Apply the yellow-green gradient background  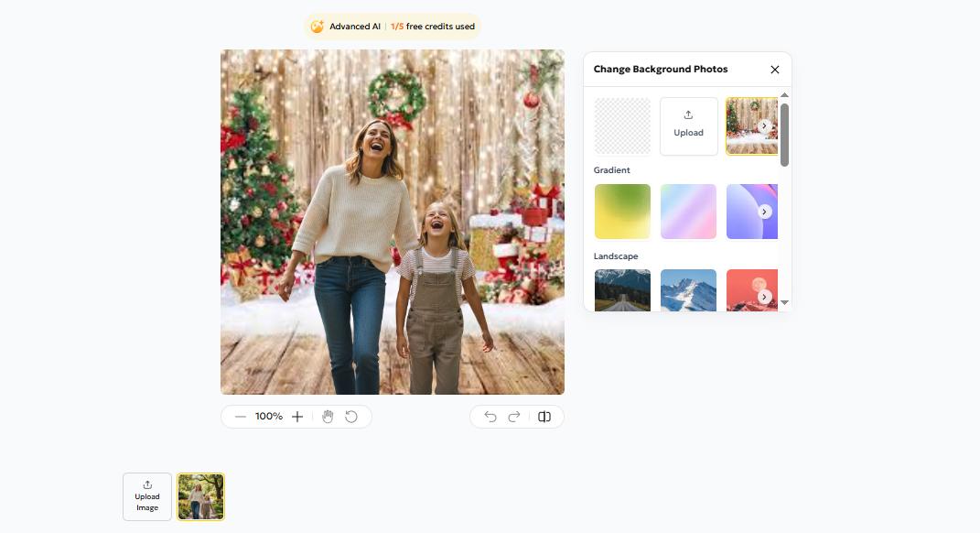click(x=622, y=212)
